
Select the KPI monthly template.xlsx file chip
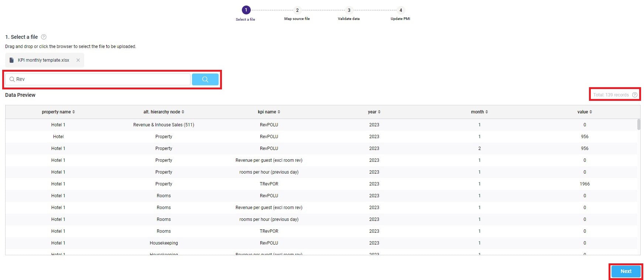[45, 60]
